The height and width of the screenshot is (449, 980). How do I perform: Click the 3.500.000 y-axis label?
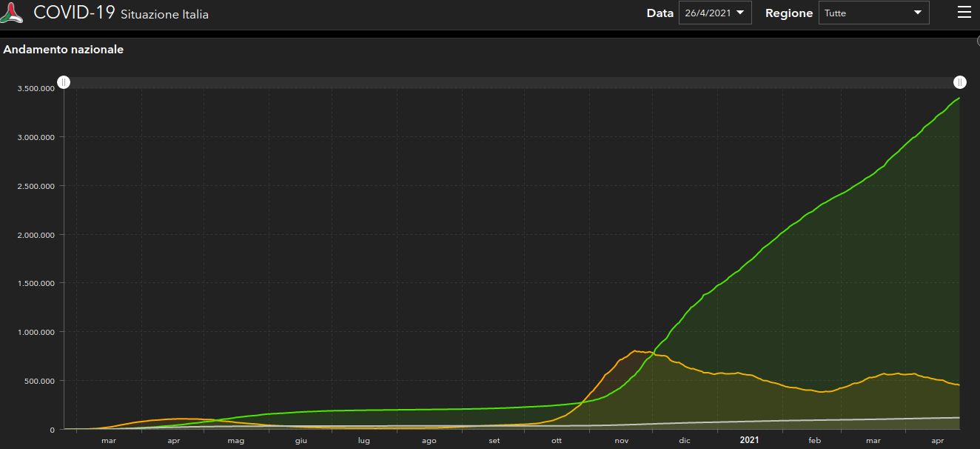click(37, 88)
